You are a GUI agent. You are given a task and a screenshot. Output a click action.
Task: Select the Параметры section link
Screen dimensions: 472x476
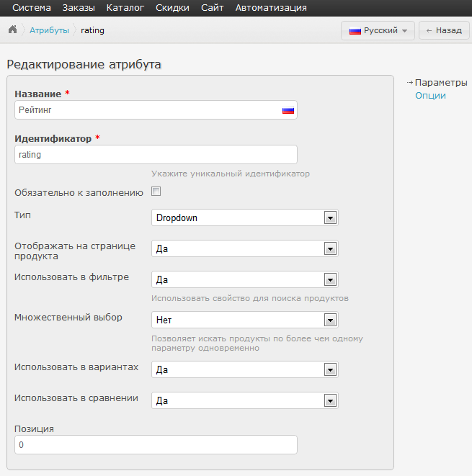point(441,83)
